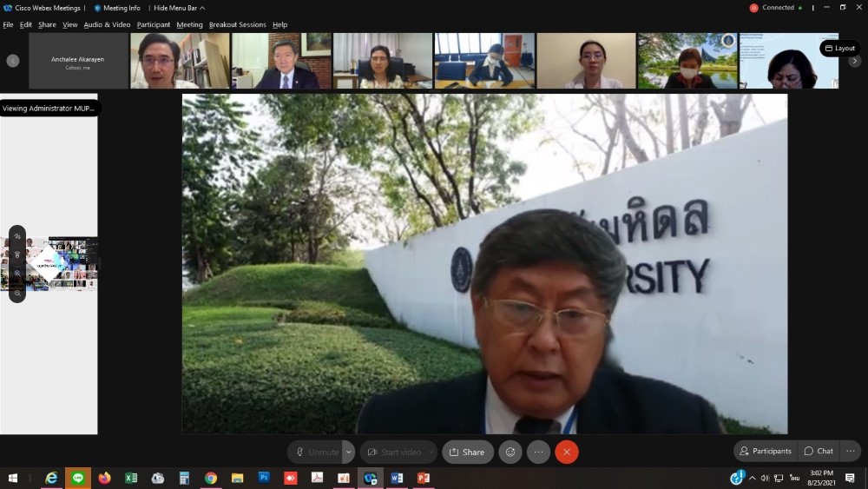Click zoom in on shared content
Viewport: 868px width, 489px height.
point(17,274)
